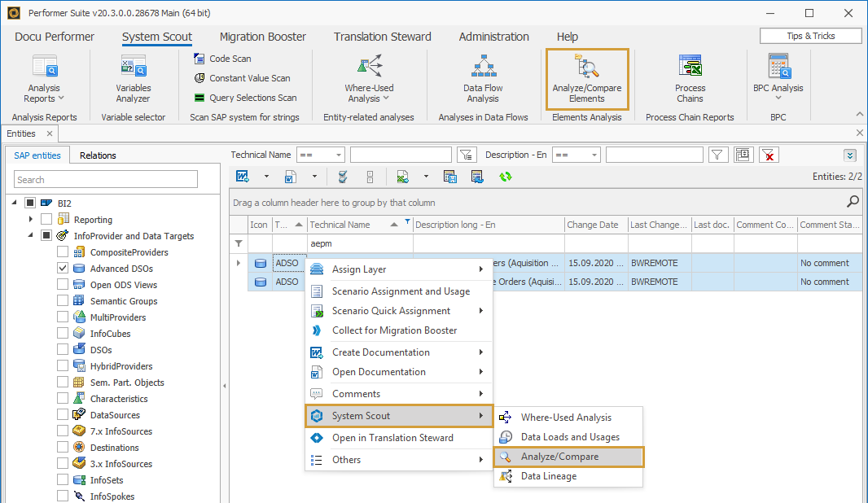Screen dimensions: 868x503
Task: Open the Relations tab
Action: (98, 155)
